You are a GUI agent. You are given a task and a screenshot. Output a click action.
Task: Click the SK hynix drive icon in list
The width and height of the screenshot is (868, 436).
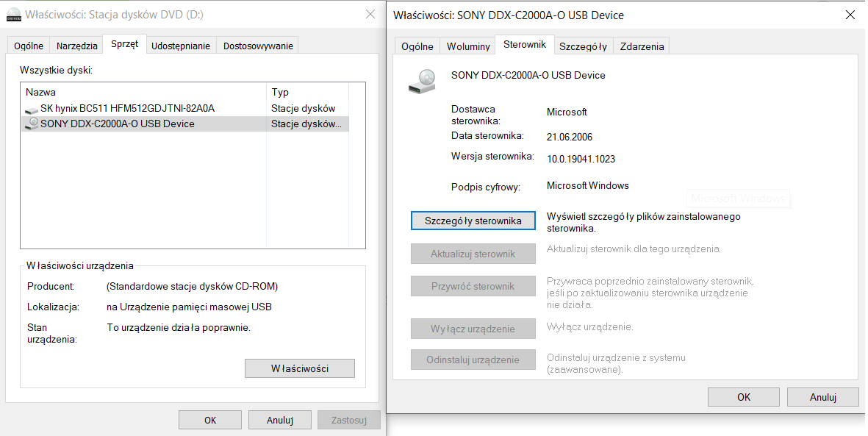pos(32,109)
